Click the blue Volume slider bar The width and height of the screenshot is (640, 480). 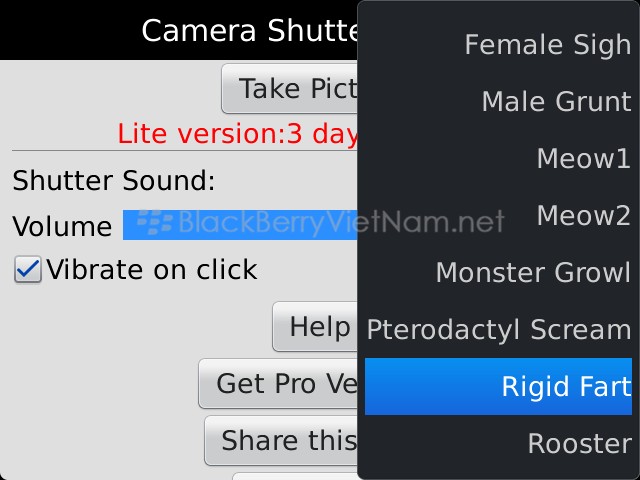click(x=240, y=225)
